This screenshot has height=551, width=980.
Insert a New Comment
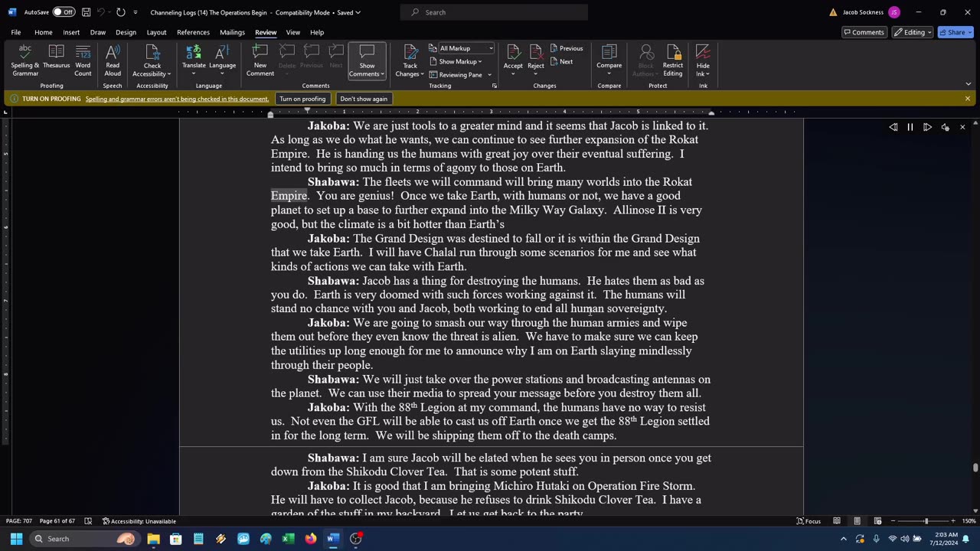(x=260, y=60)
